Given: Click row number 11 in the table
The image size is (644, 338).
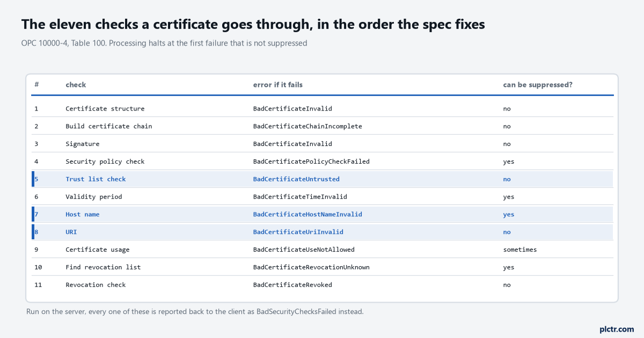Looking at the screenshot, I should tap(38, 285).
